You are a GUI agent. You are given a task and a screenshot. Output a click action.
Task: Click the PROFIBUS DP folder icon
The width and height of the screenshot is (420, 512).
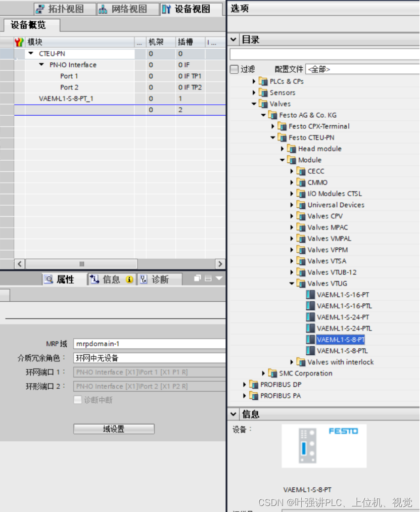click(x=253, y=384)
